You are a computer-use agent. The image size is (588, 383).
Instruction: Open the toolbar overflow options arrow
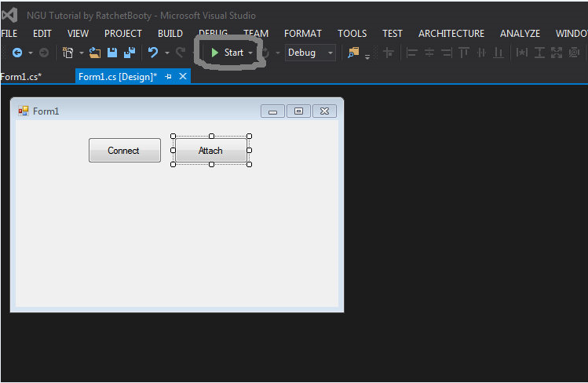367,57
